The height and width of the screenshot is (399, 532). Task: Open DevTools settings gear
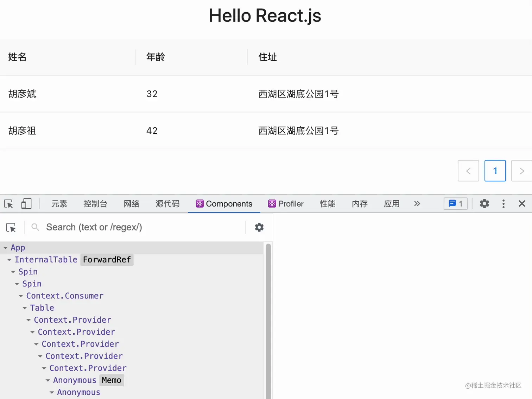coord(484,204)
